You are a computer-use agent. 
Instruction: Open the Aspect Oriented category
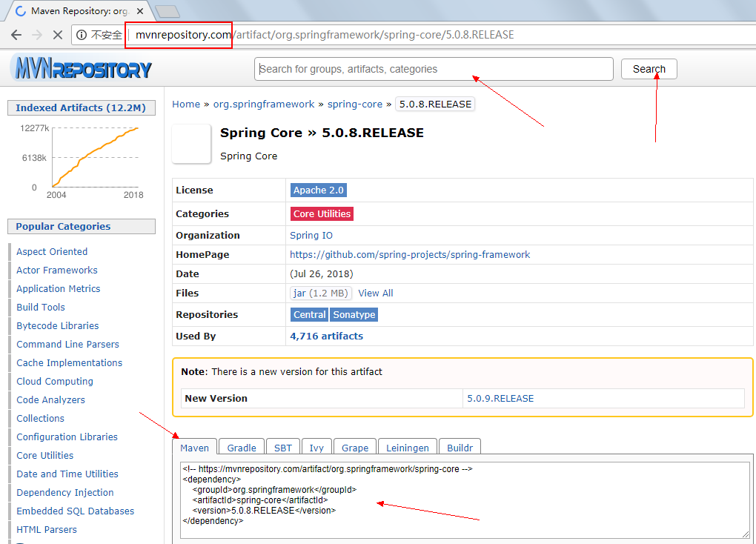click(x=52, y=252)
